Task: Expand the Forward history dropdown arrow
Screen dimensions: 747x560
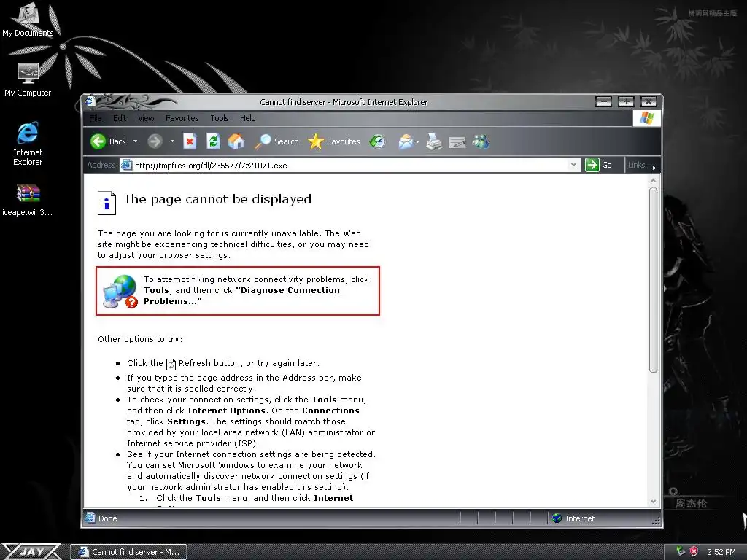Action: (x=172, y=141)
